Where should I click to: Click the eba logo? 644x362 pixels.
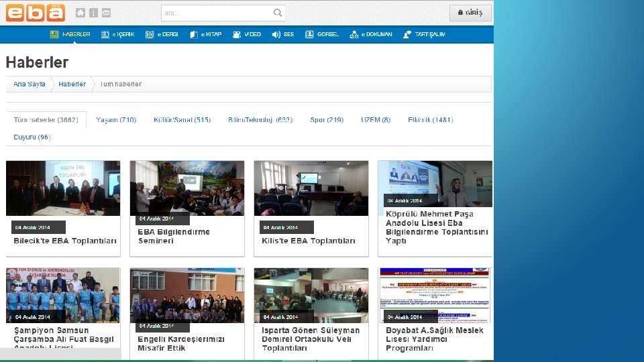[x=36, y=12]
